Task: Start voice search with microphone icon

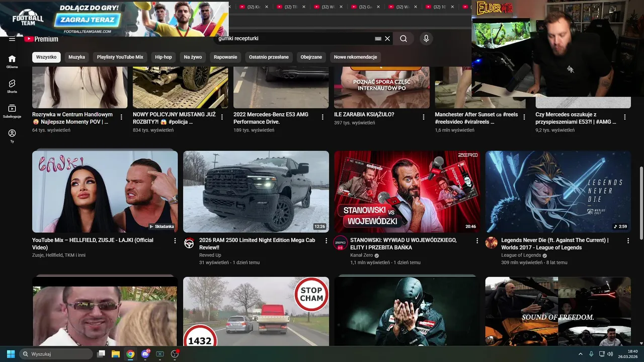Action: point(426,39)
